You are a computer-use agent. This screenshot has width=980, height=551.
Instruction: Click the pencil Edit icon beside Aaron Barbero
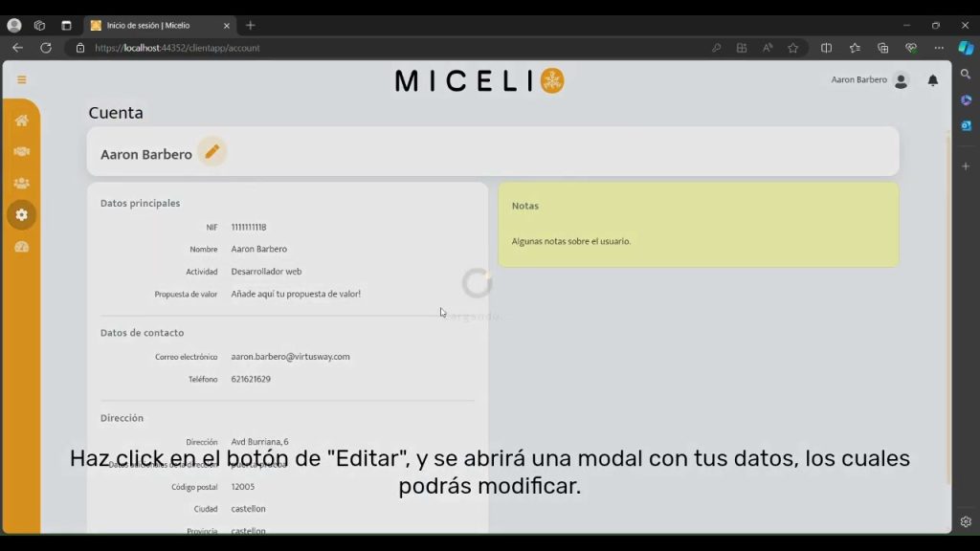(x=212, y=152)
